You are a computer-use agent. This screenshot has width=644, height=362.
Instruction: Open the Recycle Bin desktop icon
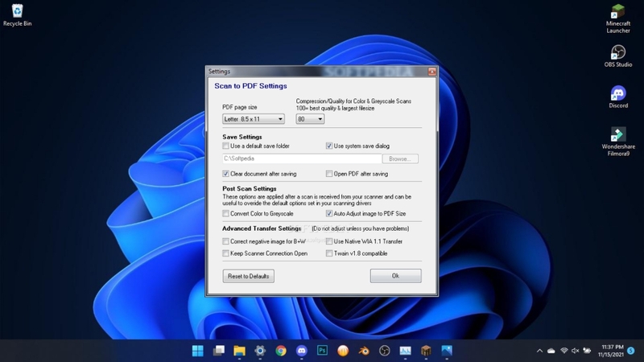point(17,15)
